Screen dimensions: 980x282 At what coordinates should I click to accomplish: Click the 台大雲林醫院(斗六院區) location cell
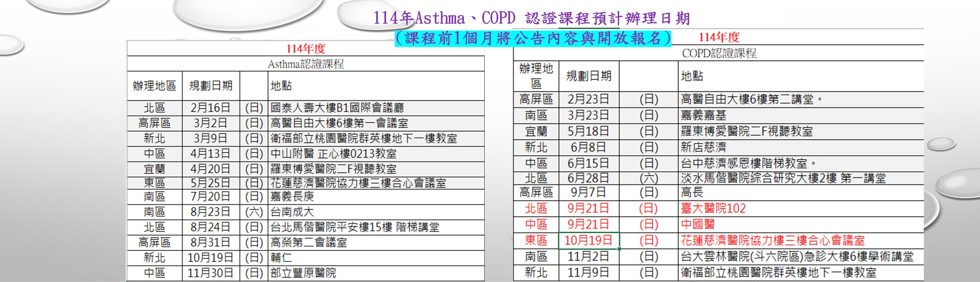(x=797, y=256)
